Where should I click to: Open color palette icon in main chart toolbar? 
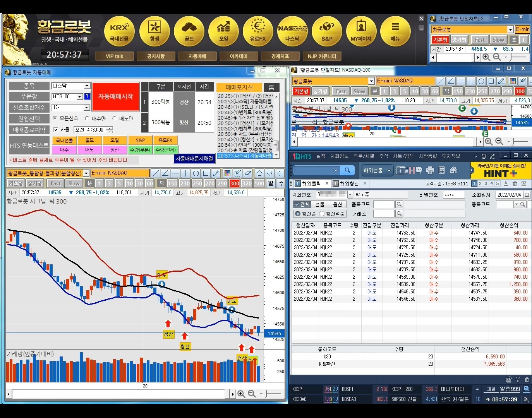[228, 173]
